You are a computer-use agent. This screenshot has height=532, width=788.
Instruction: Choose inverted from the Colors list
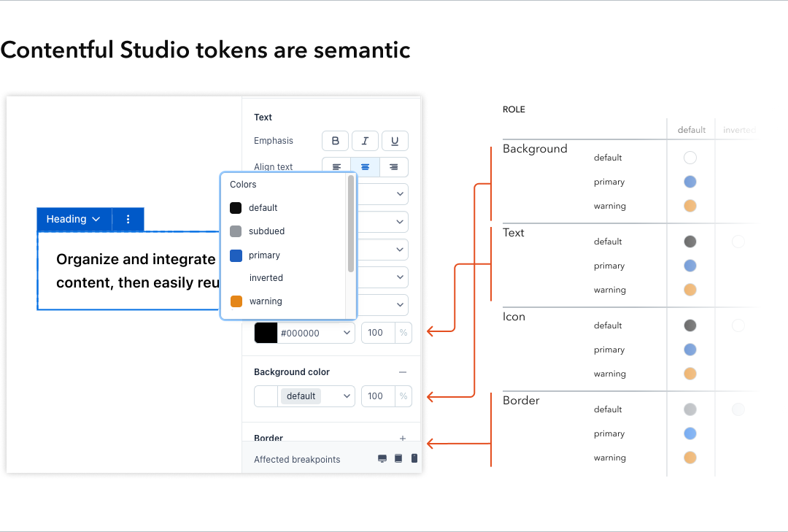coord(266,277)
